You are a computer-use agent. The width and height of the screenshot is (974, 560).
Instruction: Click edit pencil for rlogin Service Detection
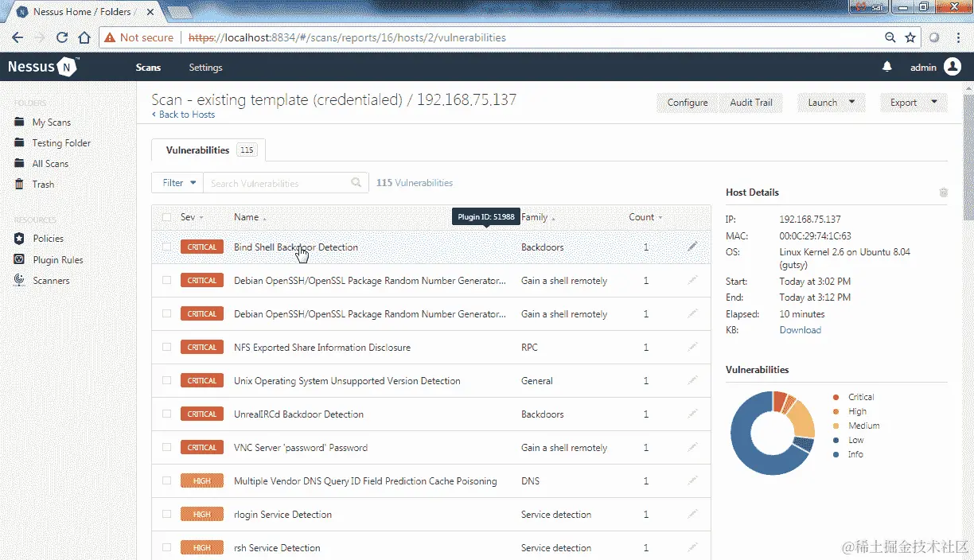692,514
